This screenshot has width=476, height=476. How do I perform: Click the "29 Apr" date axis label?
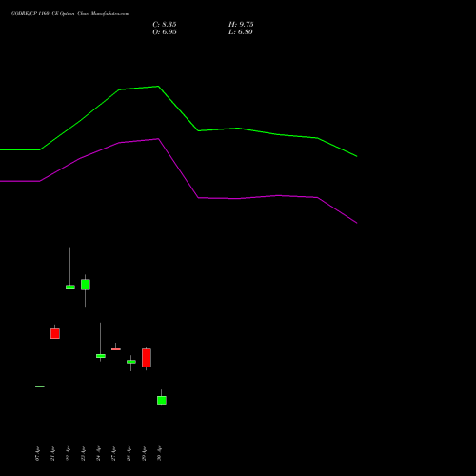pos(144,453)
